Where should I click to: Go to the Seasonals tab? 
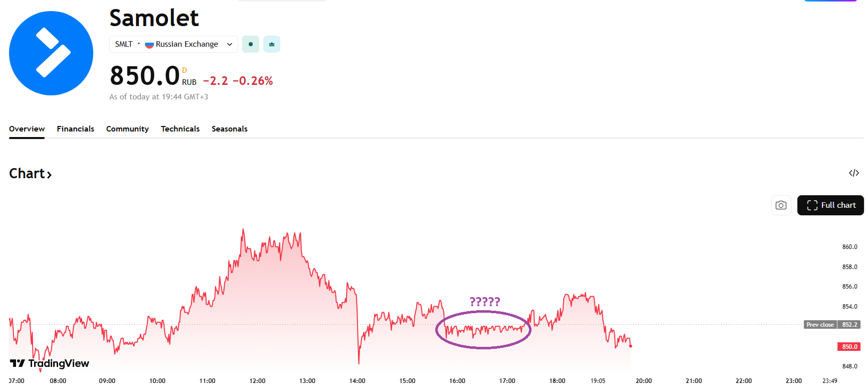pyautogui.click(x=230, y=129)
